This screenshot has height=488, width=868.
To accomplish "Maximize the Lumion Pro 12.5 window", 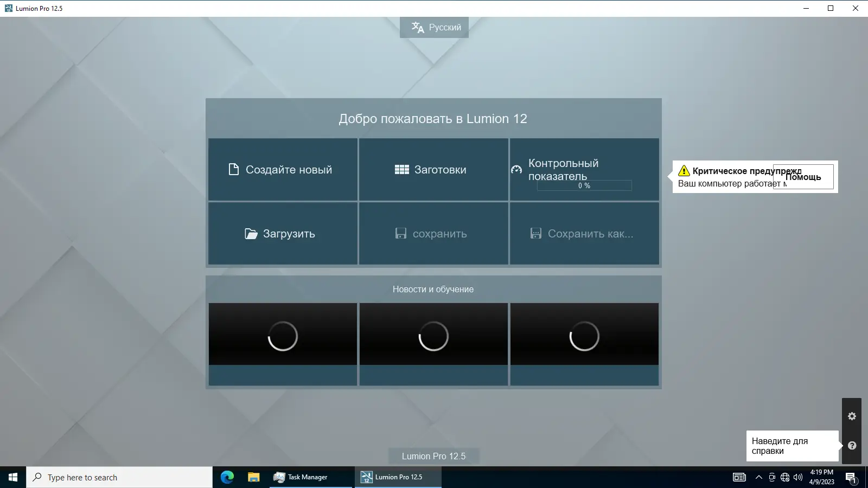I will (x=831, y=8).
